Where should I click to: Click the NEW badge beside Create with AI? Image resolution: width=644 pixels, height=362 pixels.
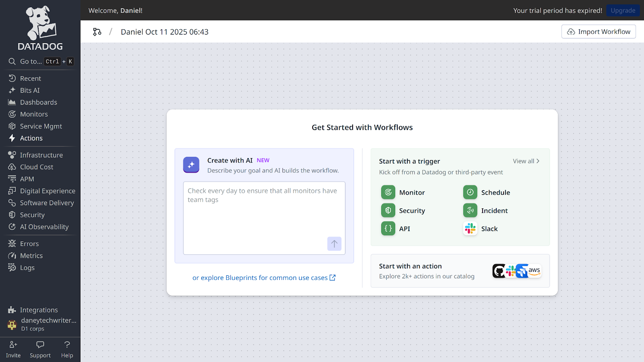coord(263,160)
